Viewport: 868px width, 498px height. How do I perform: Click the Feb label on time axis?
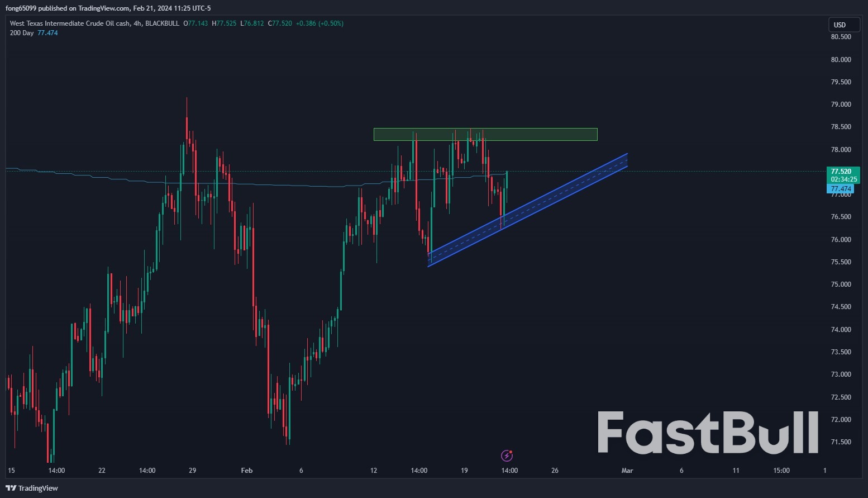(x=246, y=471)
